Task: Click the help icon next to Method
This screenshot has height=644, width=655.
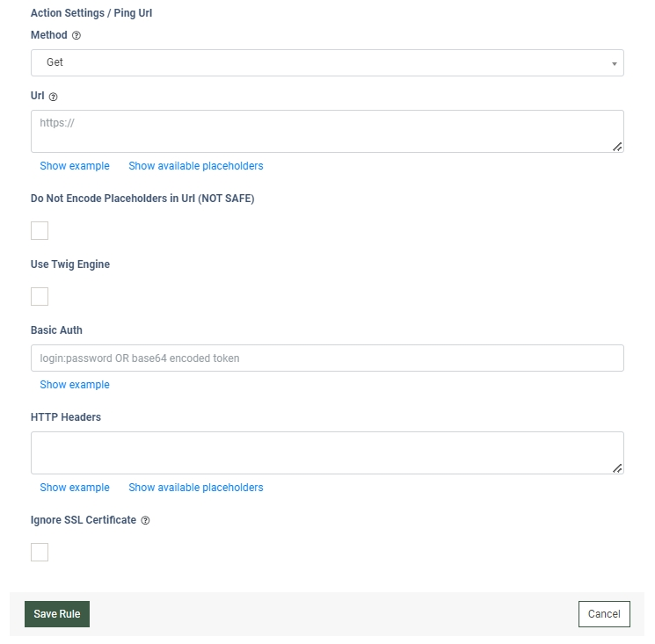Action: coord(76,36)
